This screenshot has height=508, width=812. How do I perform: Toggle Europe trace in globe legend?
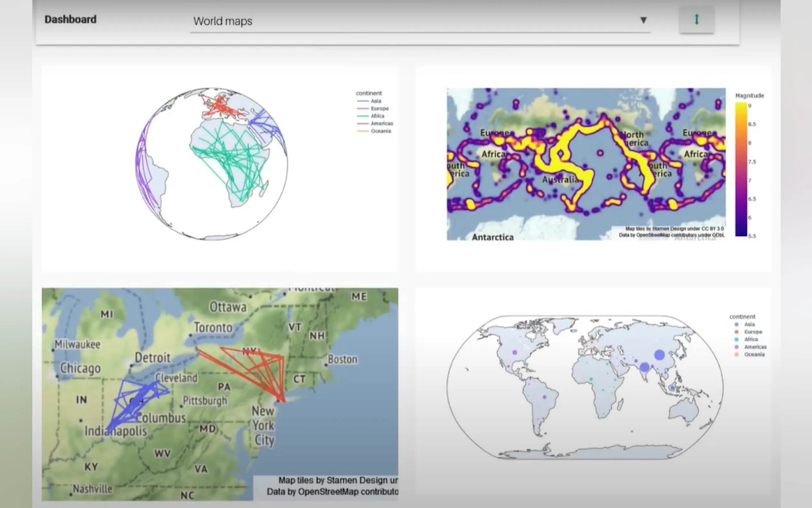(379, 108)
